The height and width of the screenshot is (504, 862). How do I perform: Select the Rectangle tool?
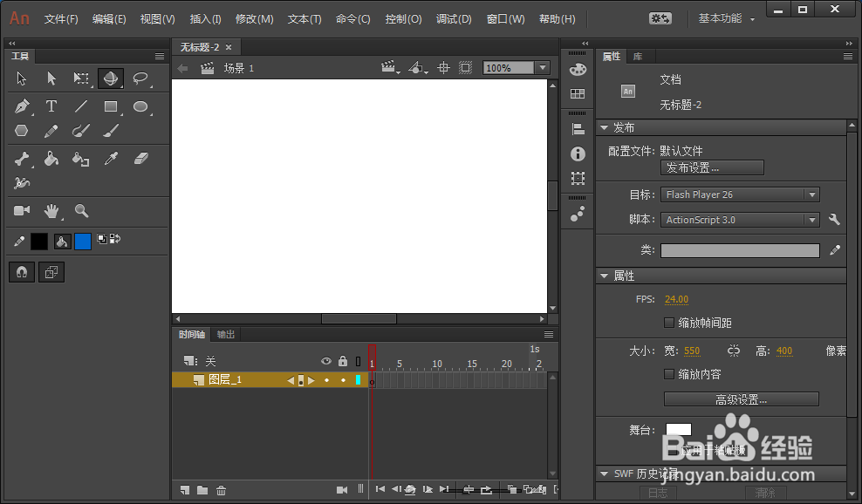pos(111,106)
